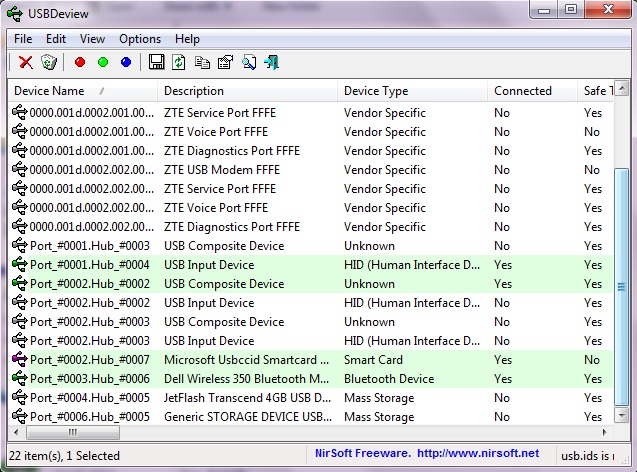Click the red circle disconnect icon
This screenshot has height=472, width=637.
click(80, 62)
